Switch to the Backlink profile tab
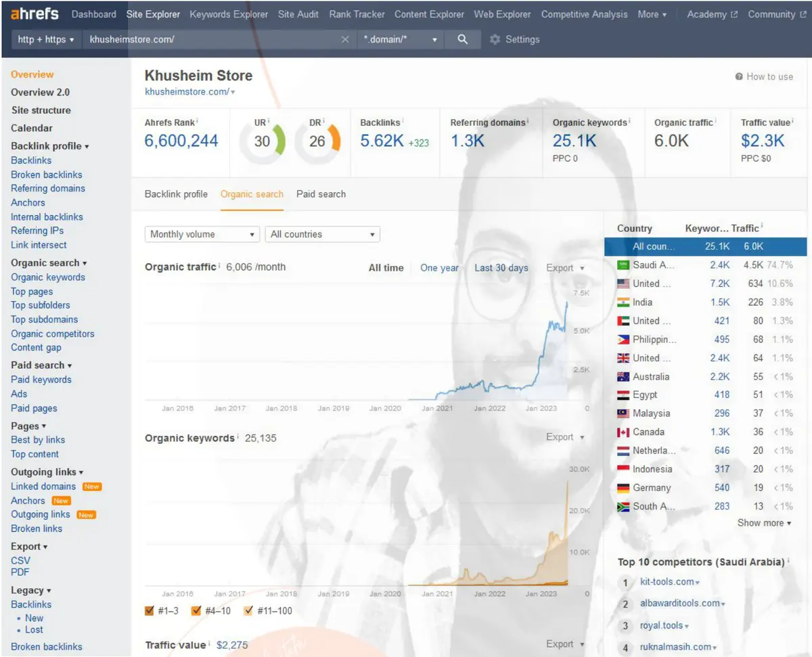Image resolution: width=812 pixels, height=657 pixels. pos(176,194)
